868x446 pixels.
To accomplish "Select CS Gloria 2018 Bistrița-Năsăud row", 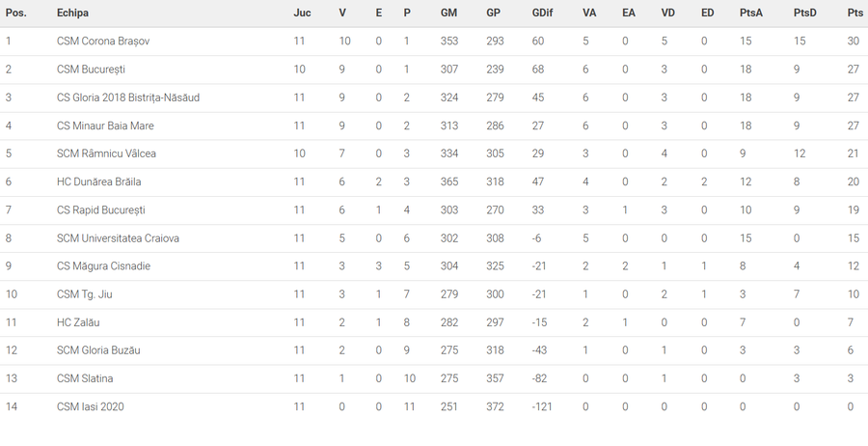I will 434,98.
